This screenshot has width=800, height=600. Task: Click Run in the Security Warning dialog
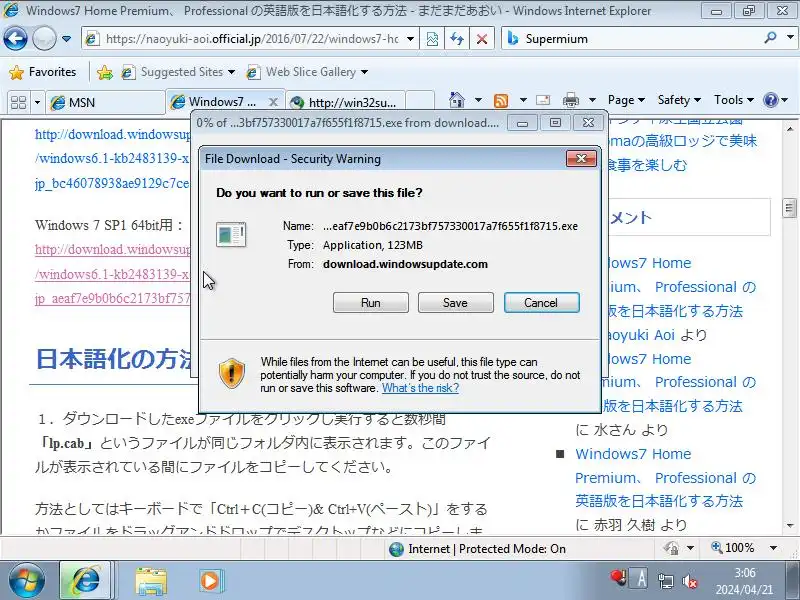pyautogui.click(x=370, y=303)
